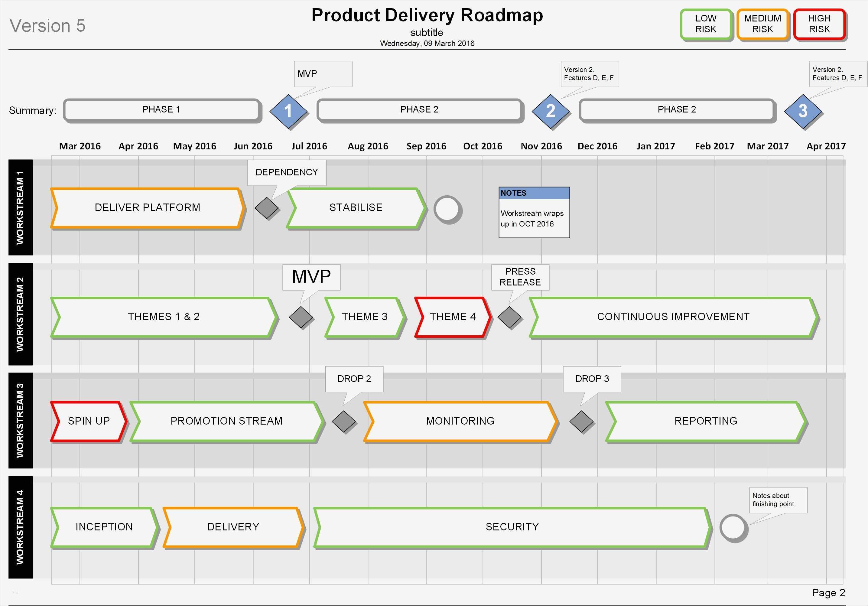The height and width of the screenshot is (606, 868).
Task: Click the MEDIUM RISK legend box
Action: 762,24
